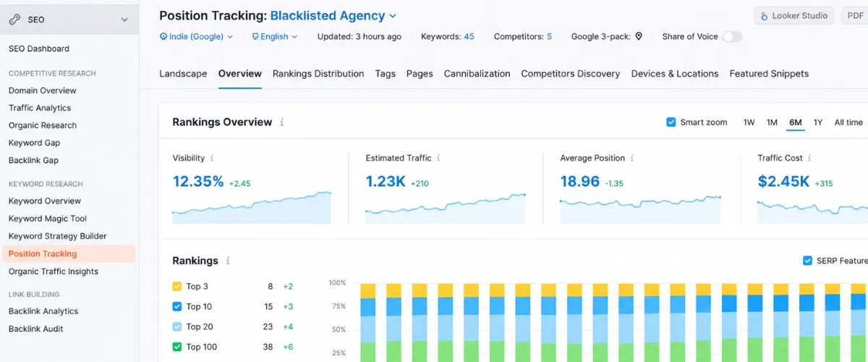868x362 pixels.
Task: Click the Visibility 12.35% value
Action: point(198,182)
